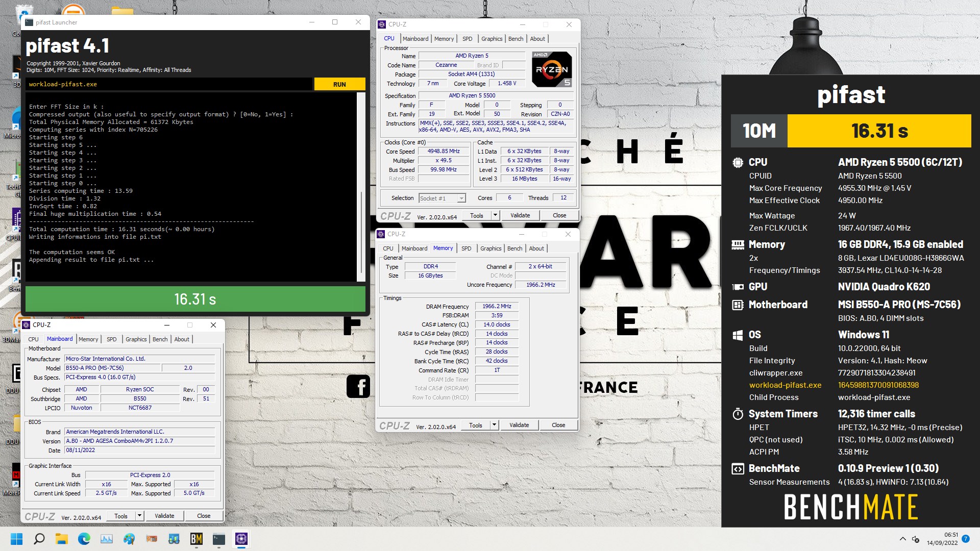Open Memory tab in the top CPU-Z window
Viewport: 980px width, 551px height.
tap(444, 39)
